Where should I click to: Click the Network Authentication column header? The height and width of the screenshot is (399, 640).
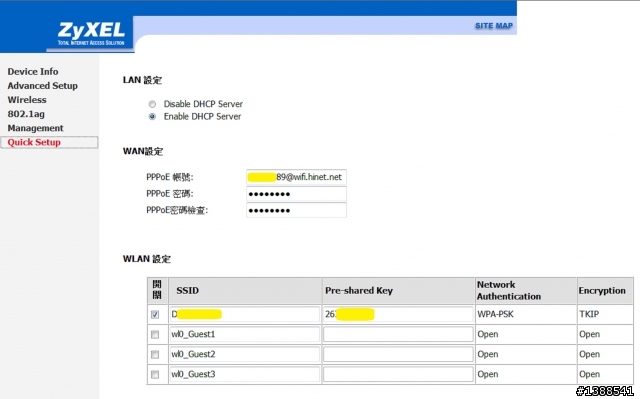pos(526,290)
